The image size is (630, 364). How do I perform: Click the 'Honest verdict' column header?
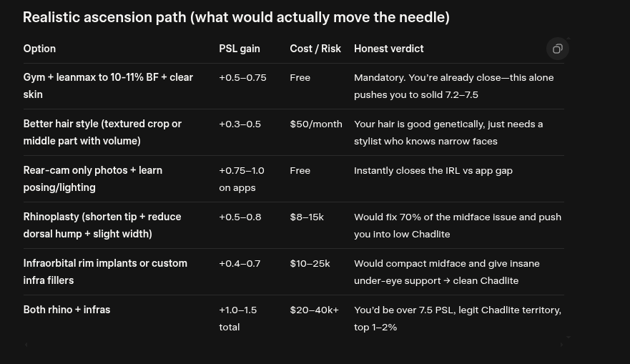click(388, 49)
